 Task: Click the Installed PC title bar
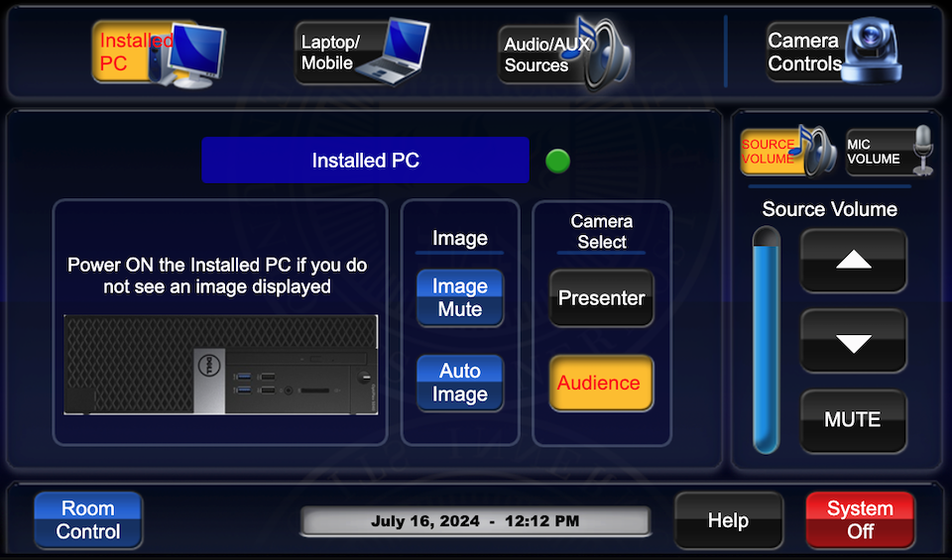tap(366, 161)
